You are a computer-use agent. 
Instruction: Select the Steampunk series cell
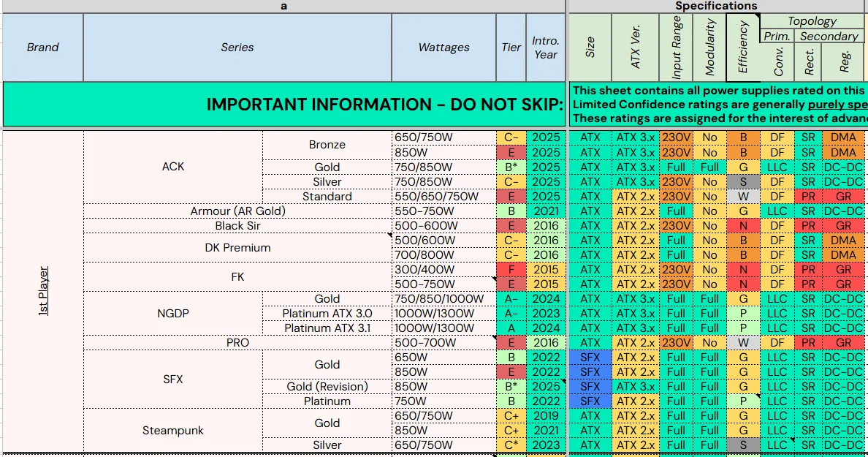(x=172, y=431)
